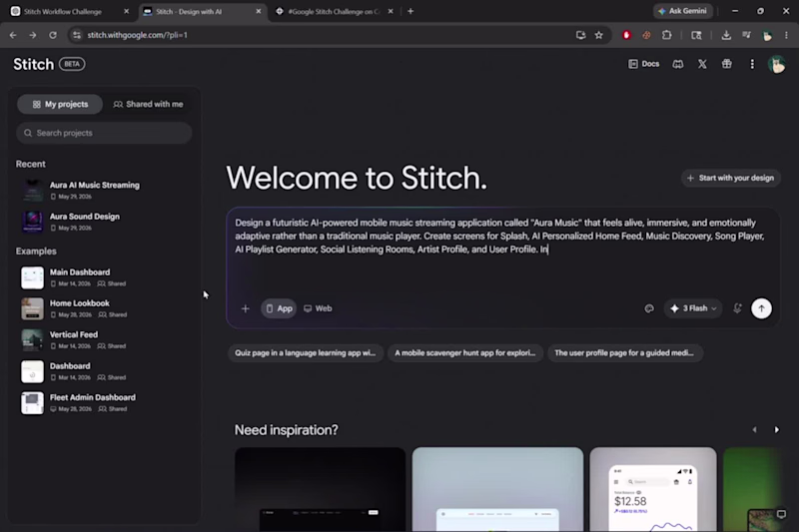This screenshot has height=532, width=799.
Task: Select the Web platform toggle
Action: pos(318,308)
